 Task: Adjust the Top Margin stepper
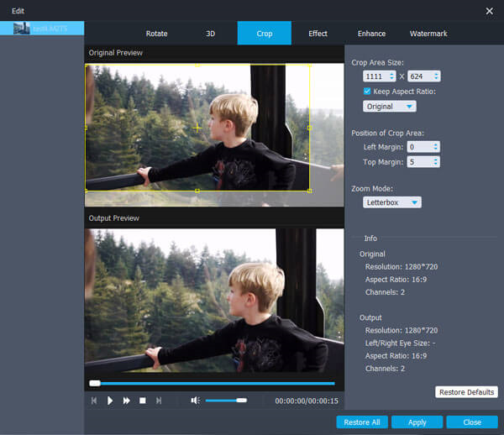[x=435, y=161]
